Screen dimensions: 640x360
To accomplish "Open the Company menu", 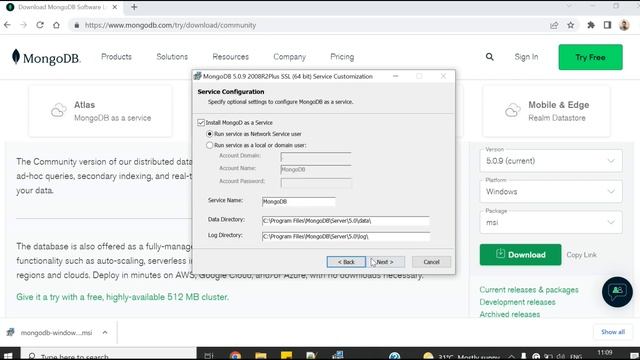I will (x=289, y=57).
